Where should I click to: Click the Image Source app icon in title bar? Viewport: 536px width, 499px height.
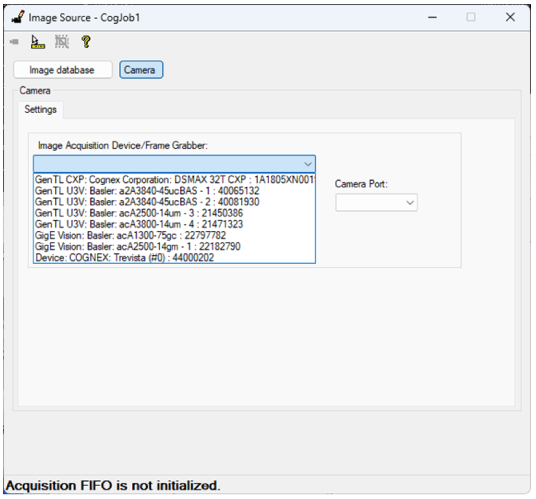18,17
